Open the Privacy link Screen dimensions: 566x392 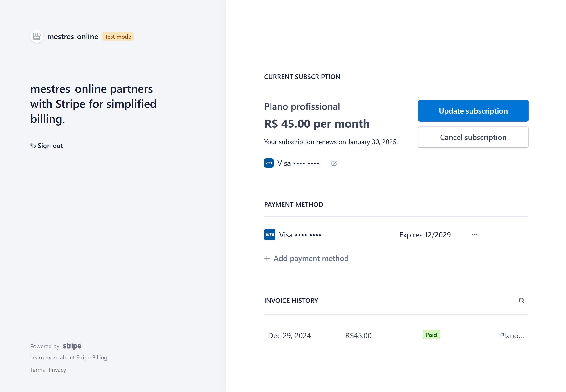[57, 370]
